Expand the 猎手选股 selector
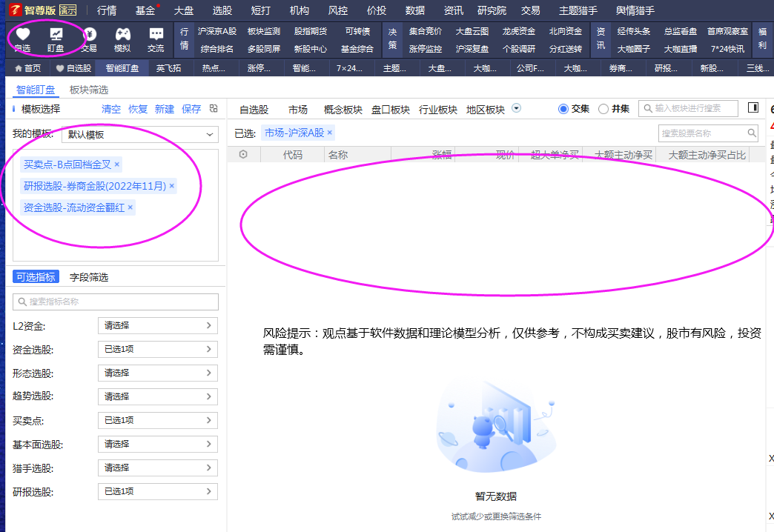 point(158,468)
